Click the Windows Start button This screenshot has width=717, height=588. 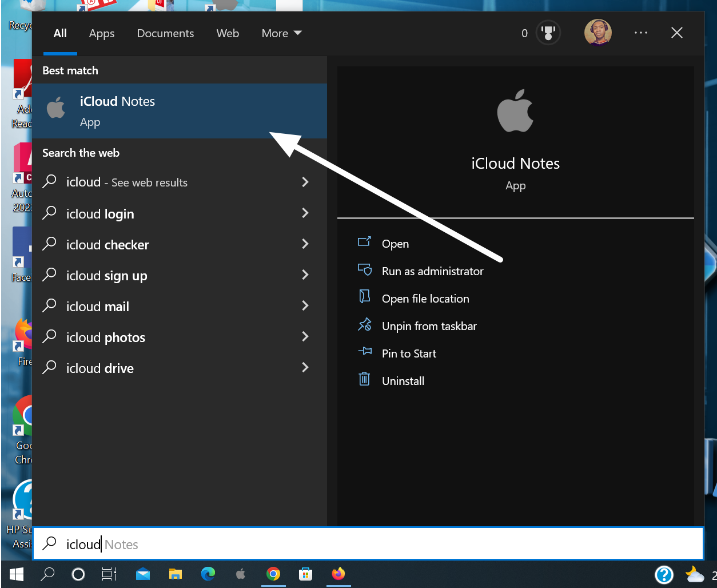click(x=17, y=574)
